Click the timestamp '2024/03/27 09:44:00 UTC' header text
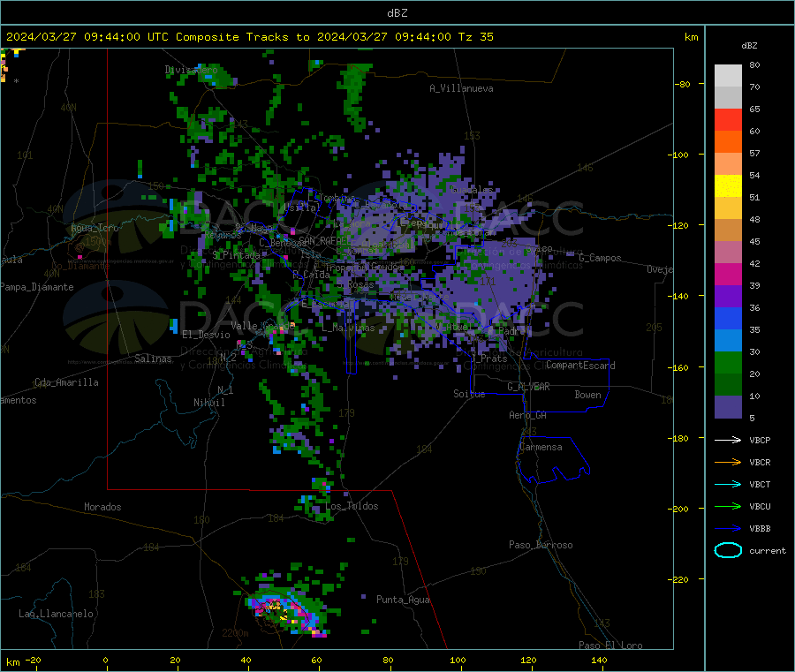 pos(87,37)
